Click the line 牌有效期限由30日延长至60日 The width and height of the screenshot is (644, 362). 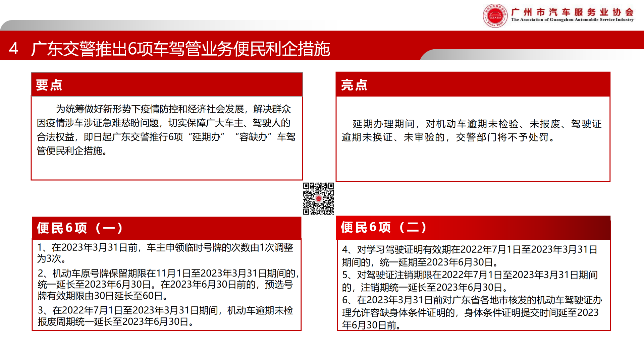click(x=103, y=296)
